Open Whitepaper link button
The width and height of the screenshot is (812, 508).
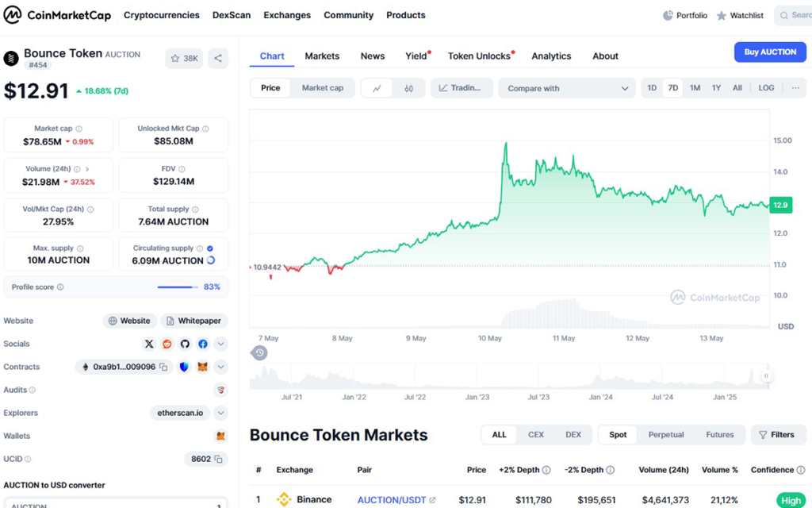click(x=194, y=321)
